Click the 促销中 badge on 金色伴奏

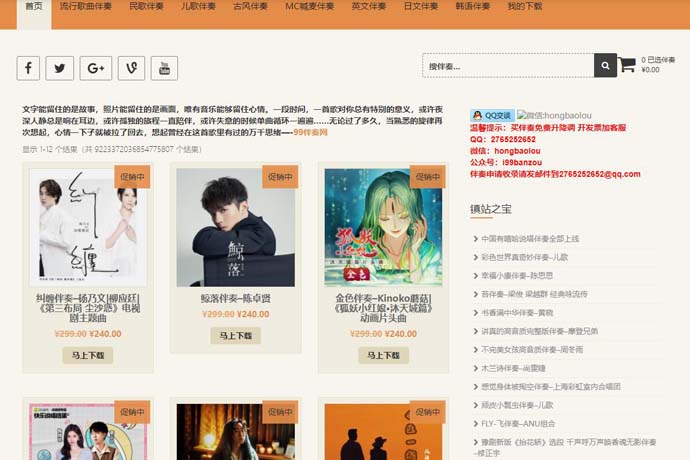[427, 177]
